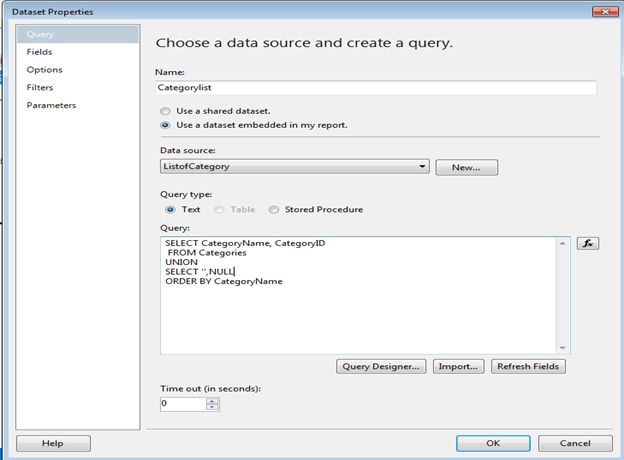This screenshot has height=460, width=624.
Task: Increase the time out value
Action: (211, 400)
